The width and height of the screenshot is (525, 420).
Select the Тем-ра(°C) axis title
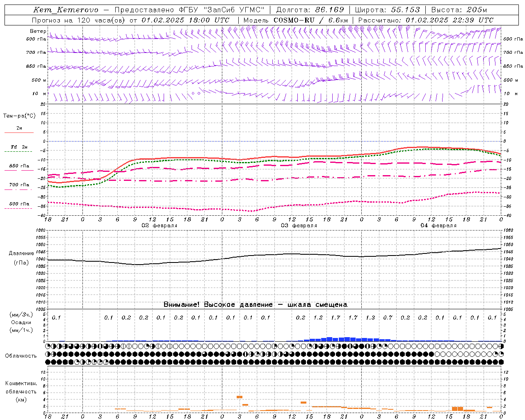[19, 116]
